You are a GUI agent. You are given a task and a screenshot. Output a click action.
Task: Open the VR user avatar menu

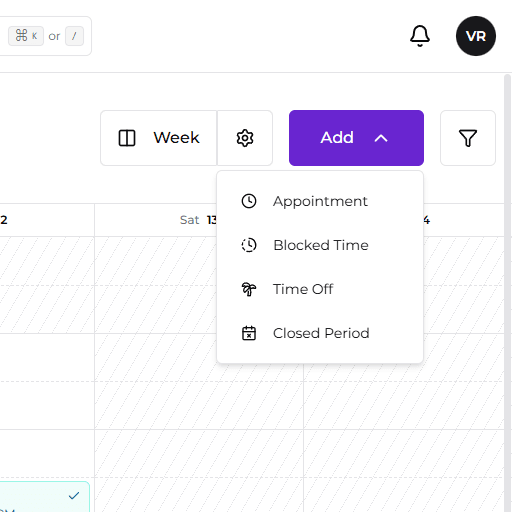tap(476, 36)
